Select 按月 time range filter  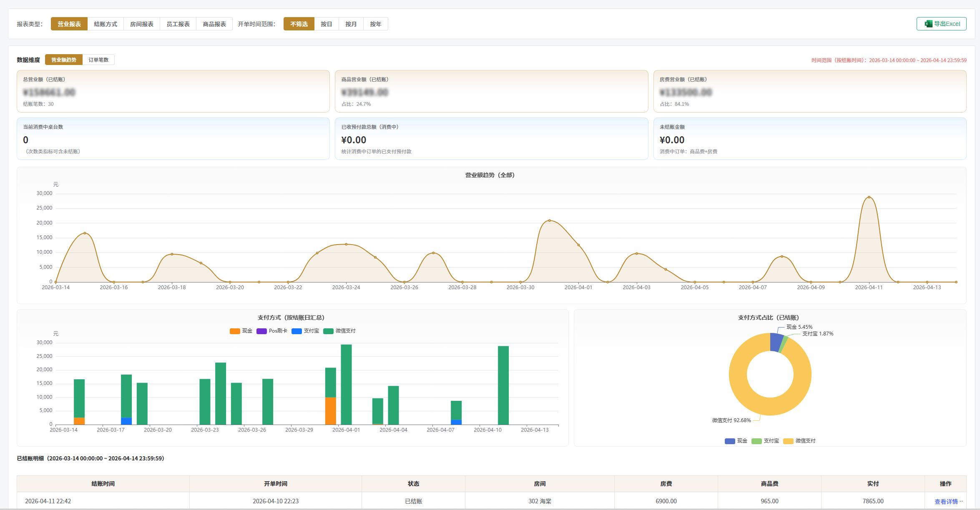point(351,24)
